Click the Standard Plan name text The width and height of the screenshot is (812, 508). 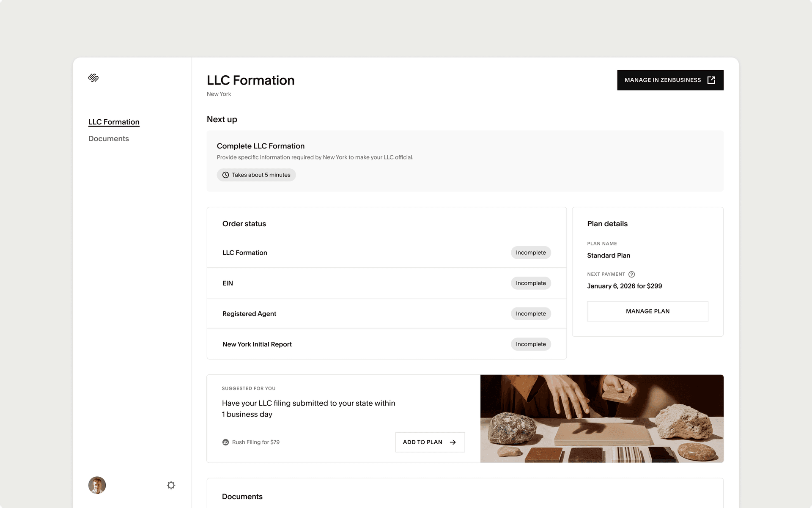pyautogui.click(x=609, y=255)
